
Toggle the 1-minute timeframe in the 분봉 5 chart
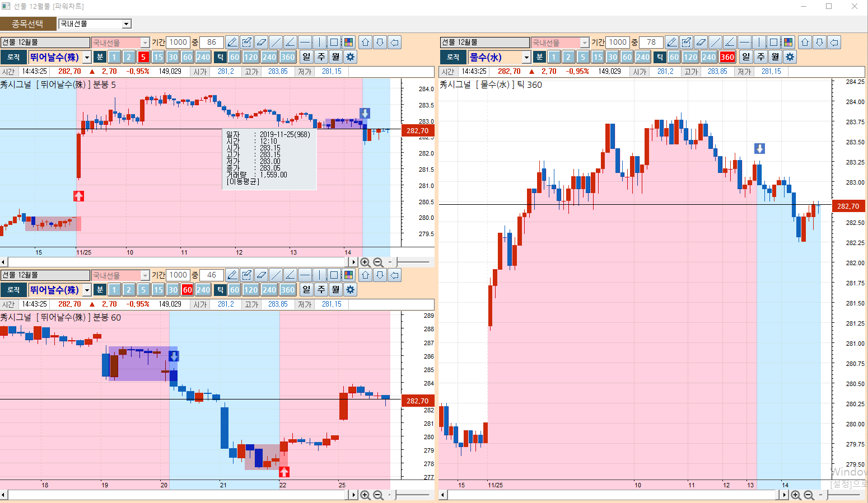tap(114, 57)
